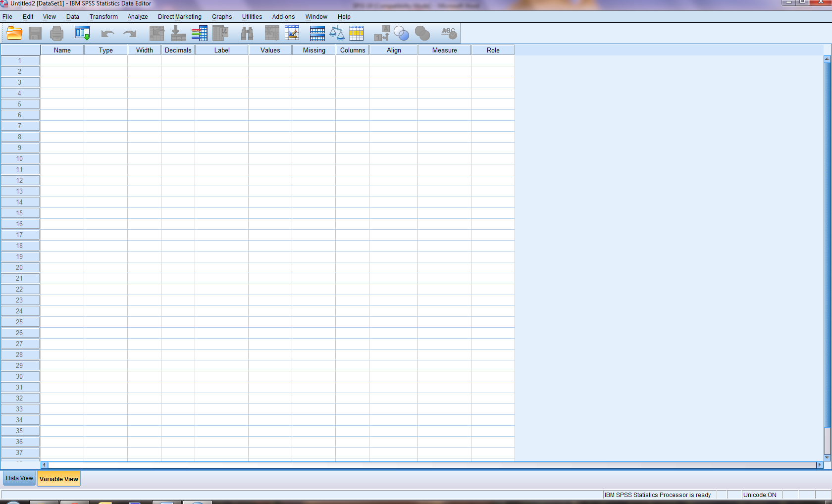
Task: Open the File menu
Action: [x=7, y=17]
